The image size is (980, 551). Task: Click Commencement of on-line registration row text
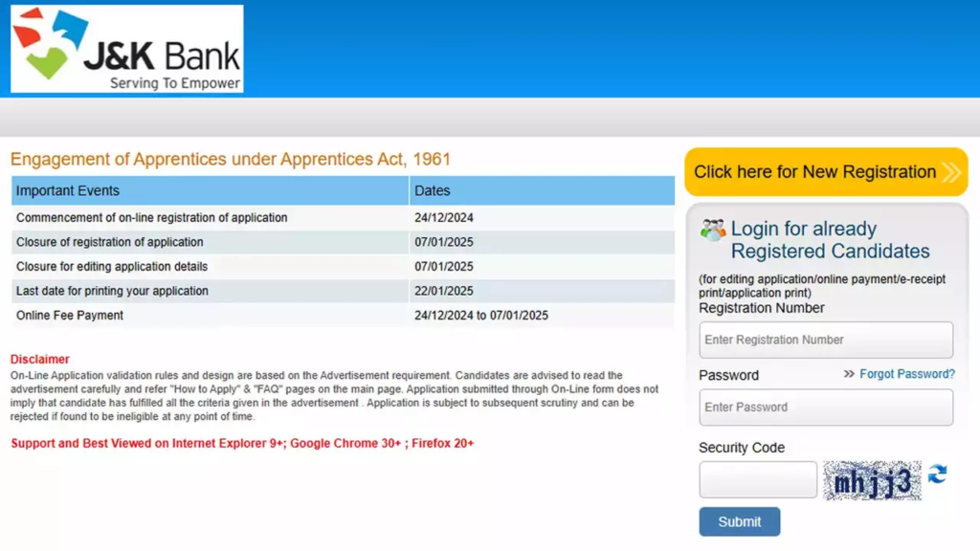152,218
